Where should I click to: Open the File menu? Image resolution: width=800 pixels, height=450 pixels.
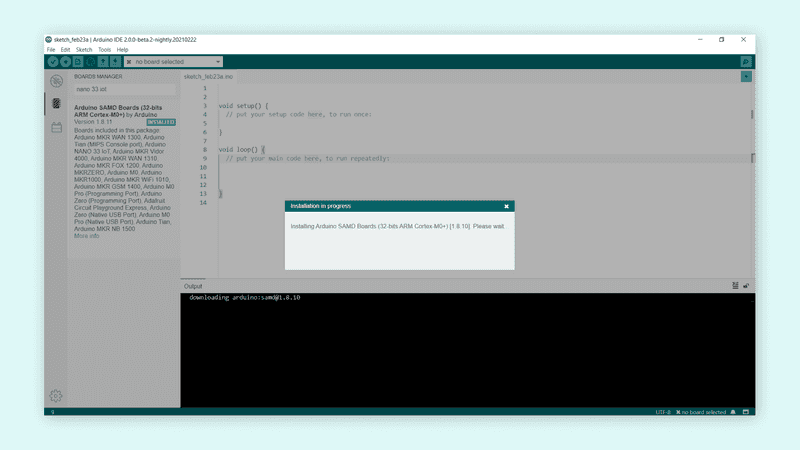point(51,49)
